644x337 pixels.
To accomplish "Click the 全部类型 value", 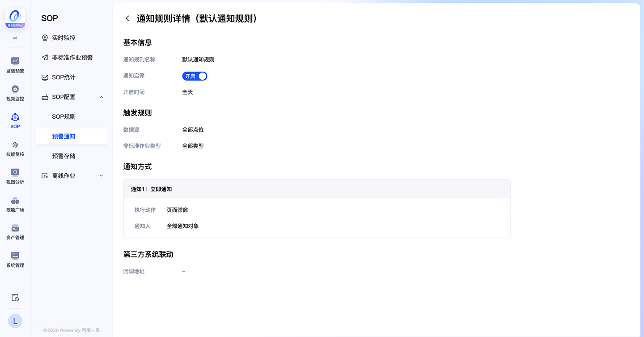I will (193, 146).
